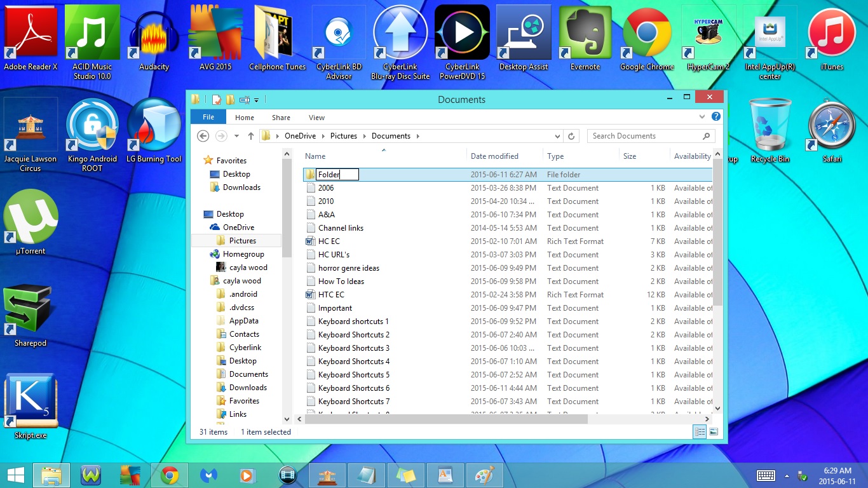Open Customize Quick Access Toolbar dropdown
The height and width of the screenshot is (488, 868).
coord(256,100)
